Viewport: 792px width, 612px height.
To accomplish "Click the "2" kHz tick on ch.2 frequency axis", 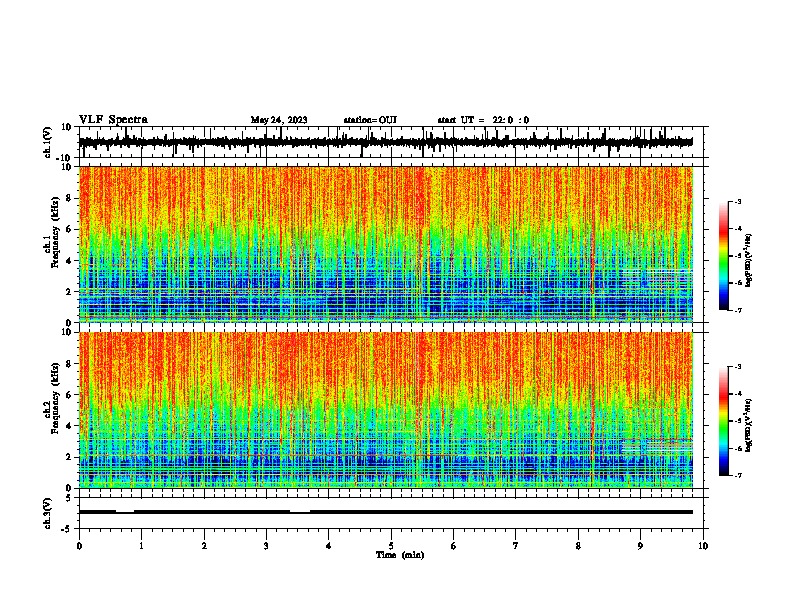I will pos(70,457).
